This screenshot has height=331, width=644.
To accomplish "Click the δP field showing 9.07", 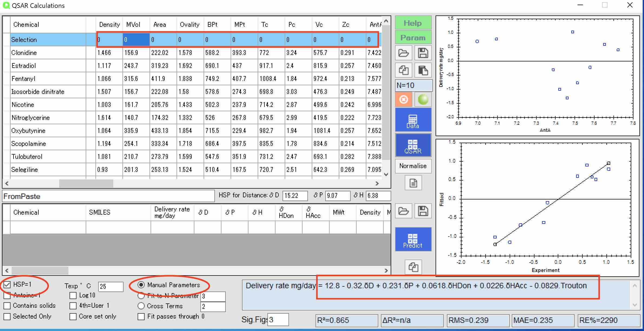I will tap(338, 196).
